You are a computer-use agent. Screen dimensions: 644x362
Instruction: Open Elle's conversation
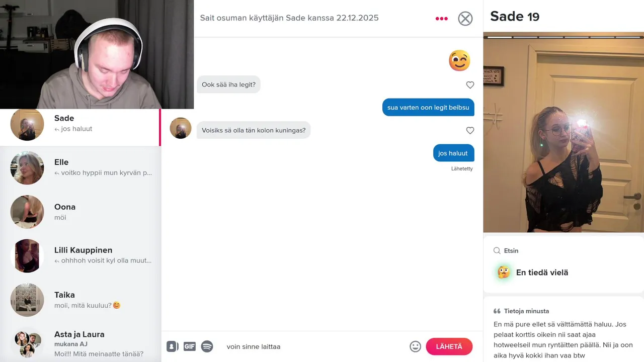(x=80, y=168)
